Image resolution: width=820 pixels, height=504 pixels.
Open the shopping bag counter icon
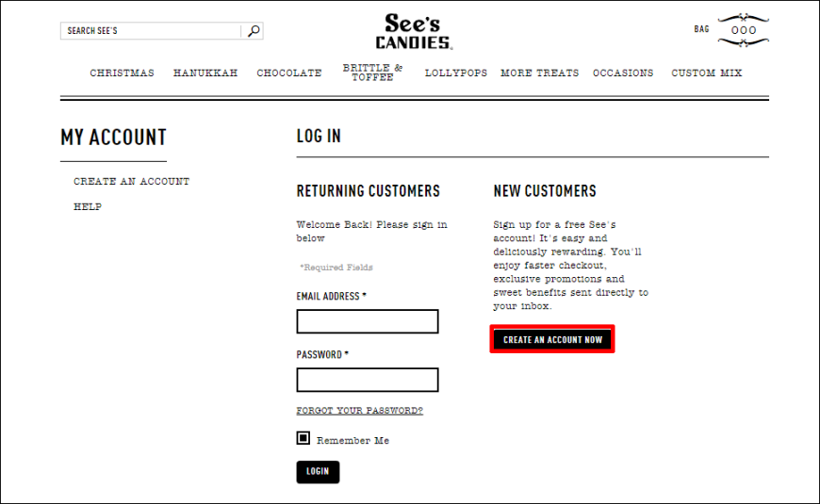click(x=743, y=30)
